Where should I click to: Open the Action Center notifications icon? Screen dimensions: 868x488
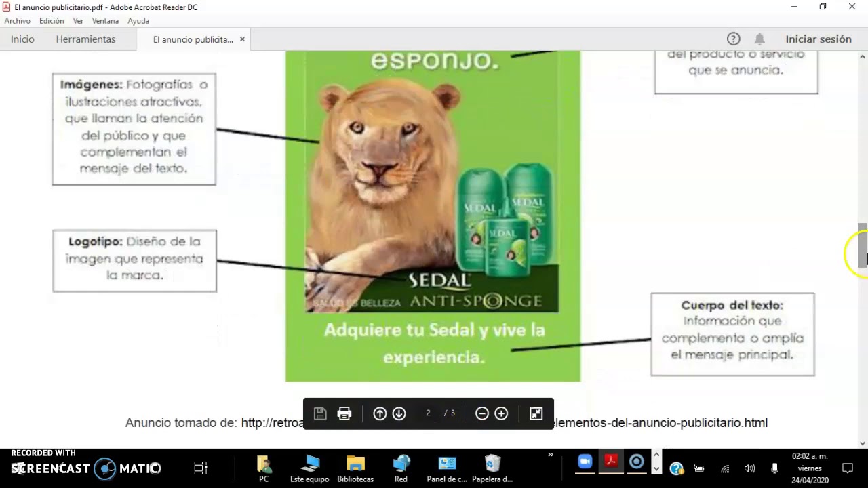pyautogui.click(x=848, y=468)
